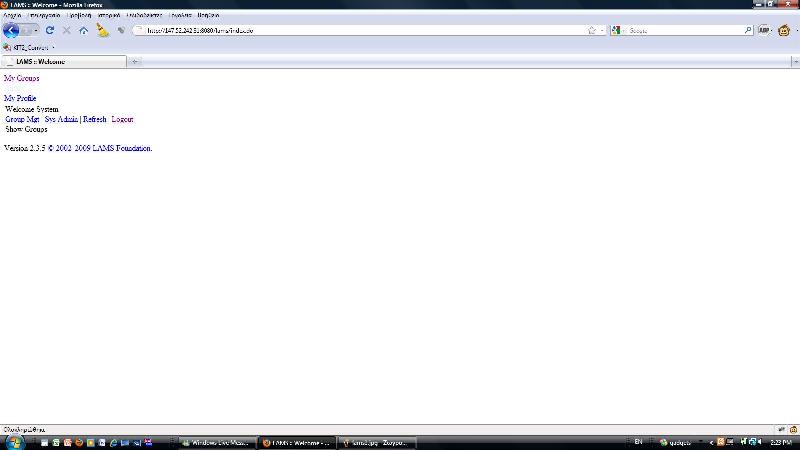Viewport: 800px width, 450px height.
Task: Click the Sys Admin link
Action: point(61,119)
